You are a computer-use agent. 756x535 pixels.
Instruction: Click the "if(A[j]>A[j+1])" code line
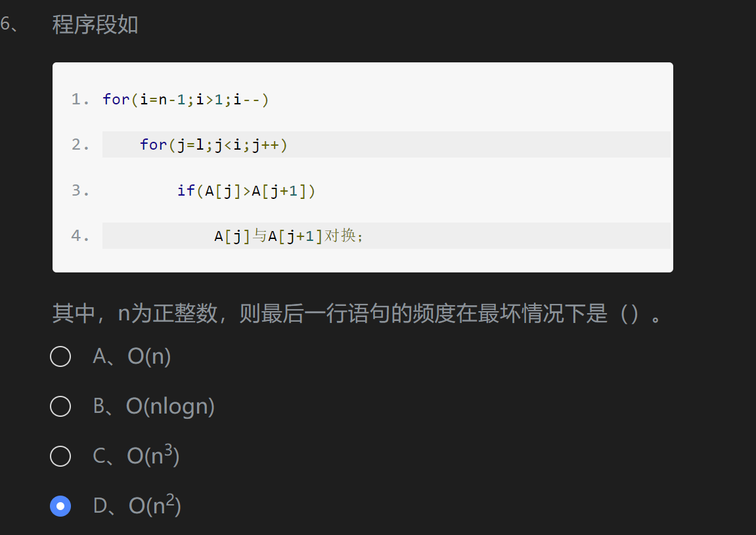click(246, 190)
